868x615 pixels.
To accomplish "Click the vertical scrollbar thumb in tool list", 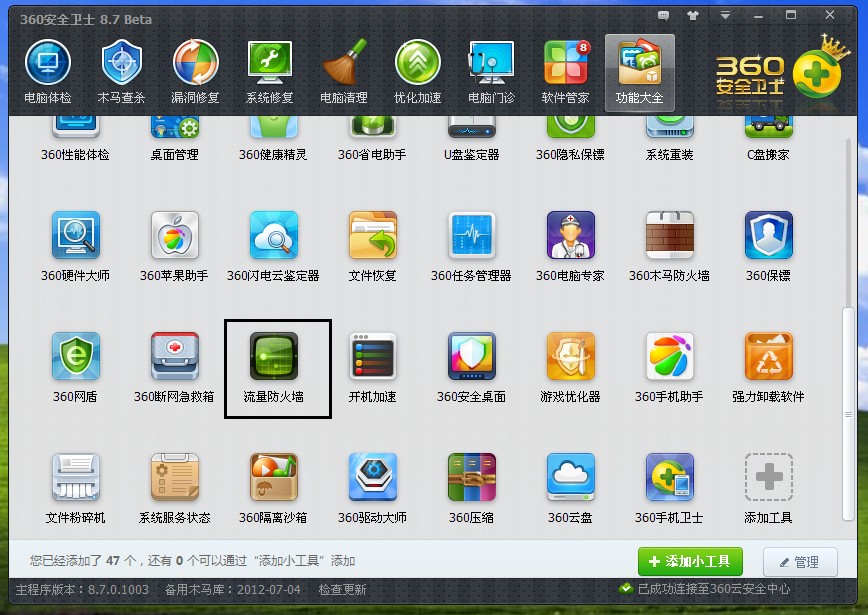I will pos(848,414).
